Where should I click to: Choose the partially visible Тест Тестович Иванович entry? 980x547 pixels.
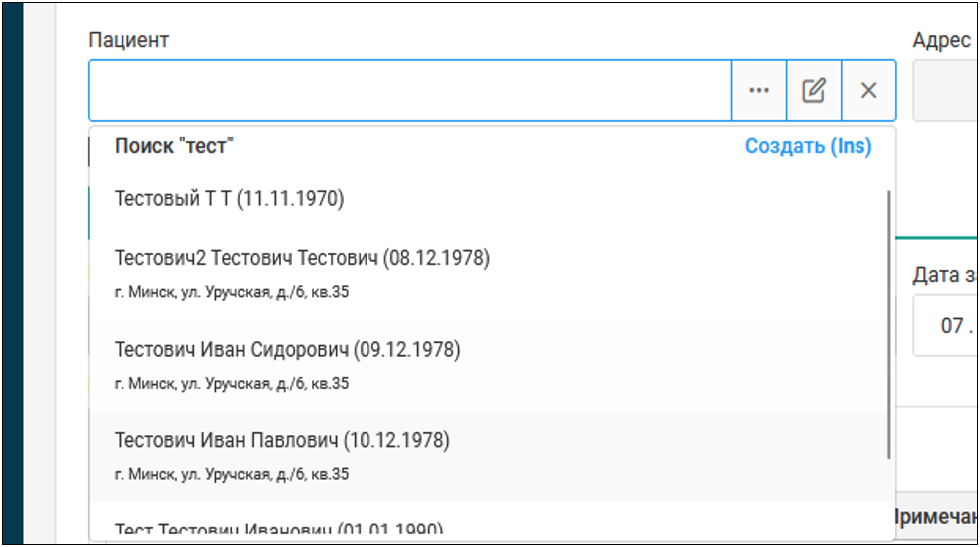(x=279, y=529)
